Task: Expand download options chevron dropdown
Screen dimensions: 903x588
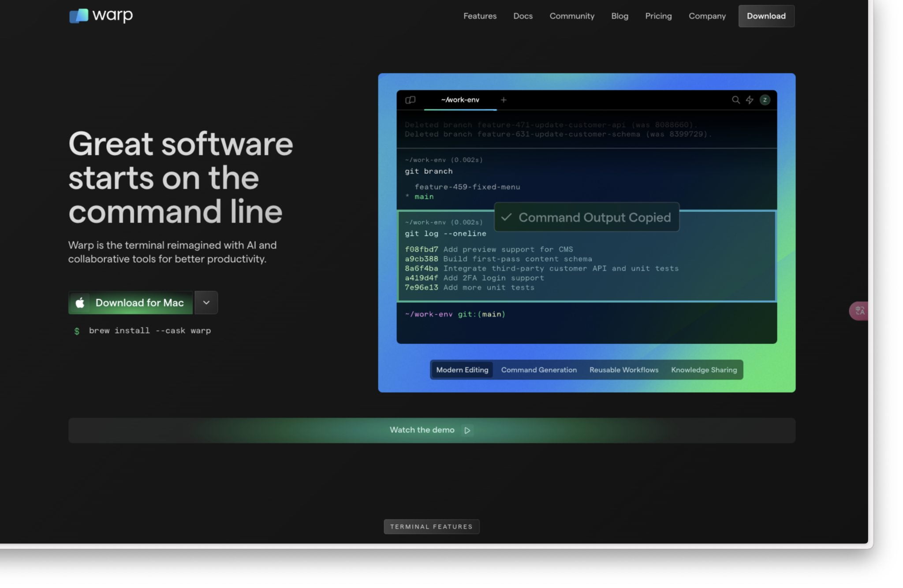Action: pyautogui.click(x=206, y=303)
